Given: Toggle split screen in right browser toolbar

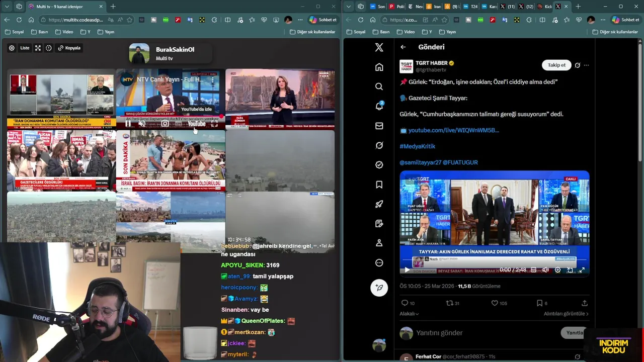Looking at the screenshot, I should (x=542, y=20).
